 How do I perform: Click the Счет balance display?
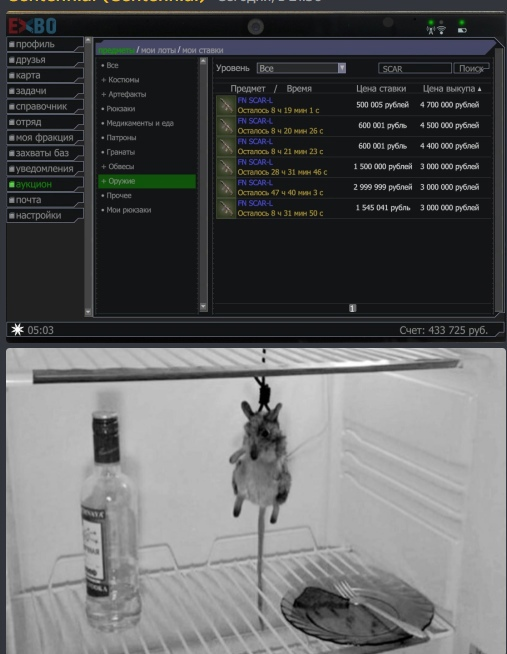click(443, 330)
